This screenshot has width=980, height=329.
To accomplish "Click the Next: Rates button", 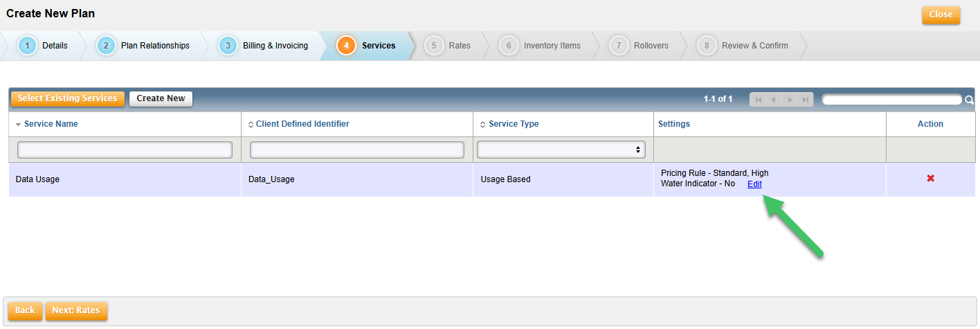I will tap(76, 310).
